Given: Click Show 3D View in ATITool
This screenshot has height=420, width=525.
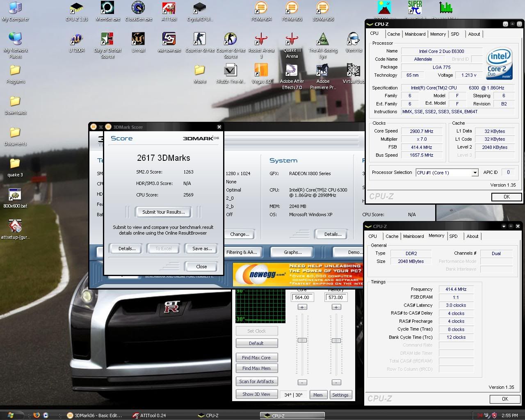Looking at the screenshot, I should point(256,394).
